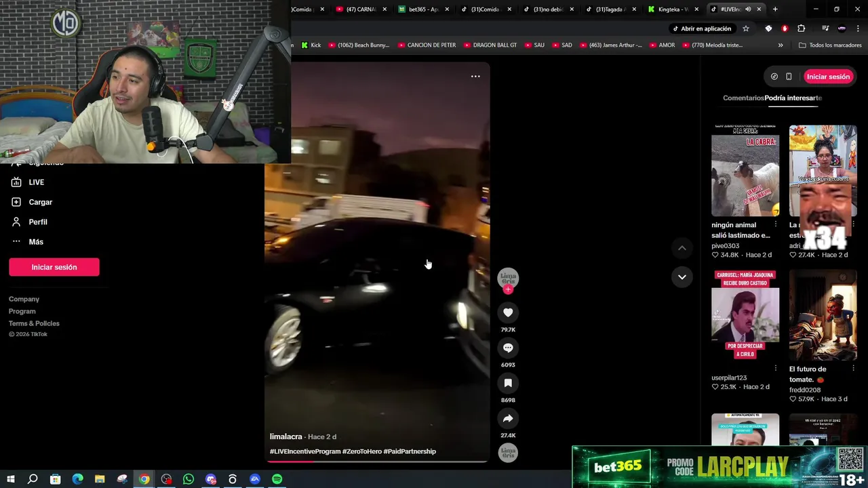Switch to the Comentarios tab
Screen dimensions: 868x488
743,98
